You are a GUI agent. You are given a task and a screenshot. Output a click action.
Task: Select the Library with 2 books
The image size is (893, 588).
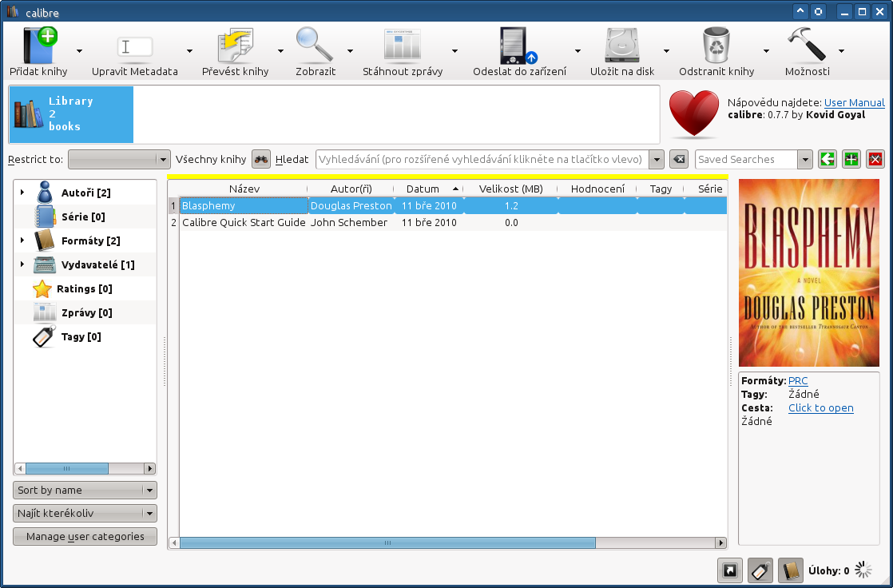pyautogui.click(x=71, y=114)
